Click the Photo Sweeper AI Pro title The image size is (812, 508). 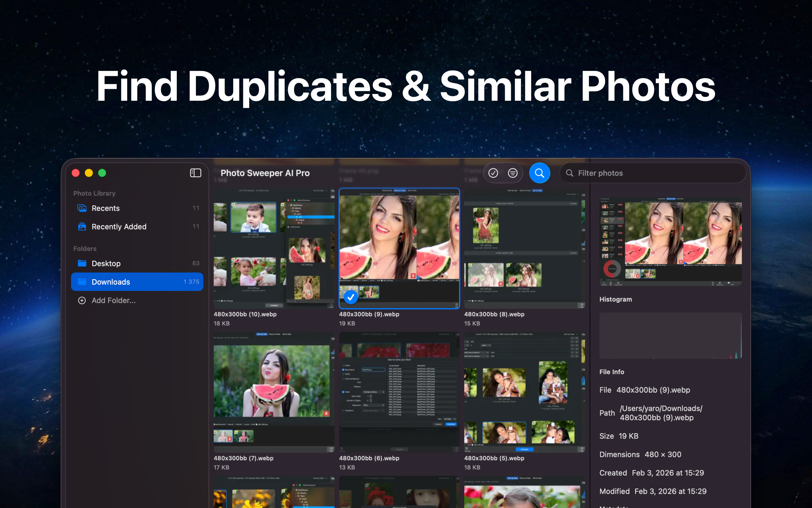coord(265,173)
